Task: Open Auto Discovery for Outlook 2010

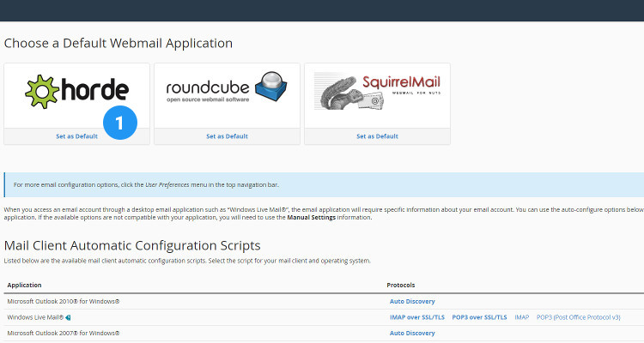Action: [x=412, y=302]
